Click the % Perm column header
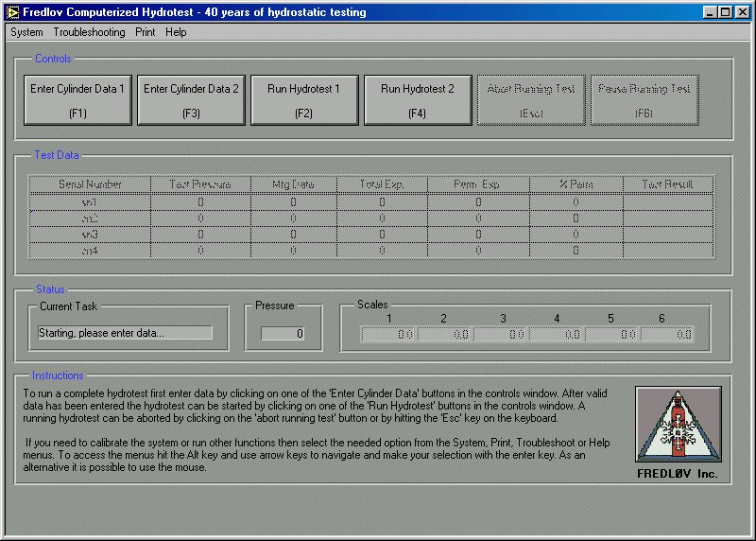Image resolution: width=756 pixels, height=541 pixels. click(x=576, y=184)
